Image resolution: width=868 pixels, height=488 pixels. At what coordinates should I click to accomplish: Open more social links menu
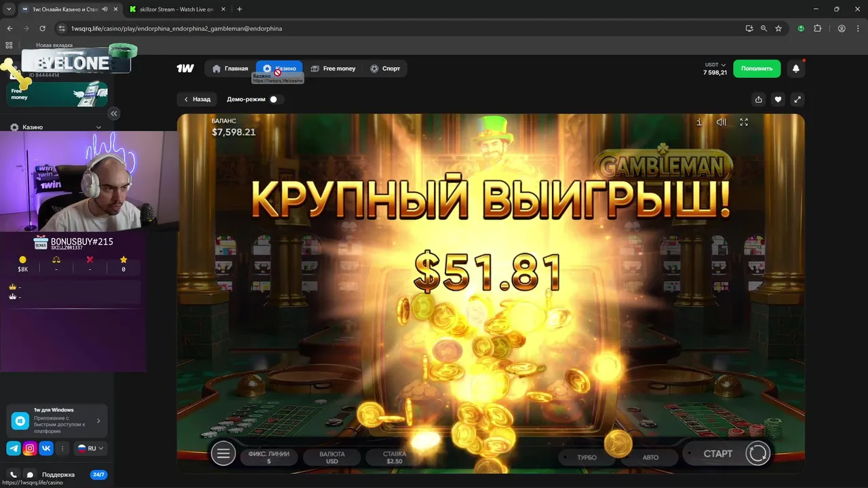[x=62, y=448]
